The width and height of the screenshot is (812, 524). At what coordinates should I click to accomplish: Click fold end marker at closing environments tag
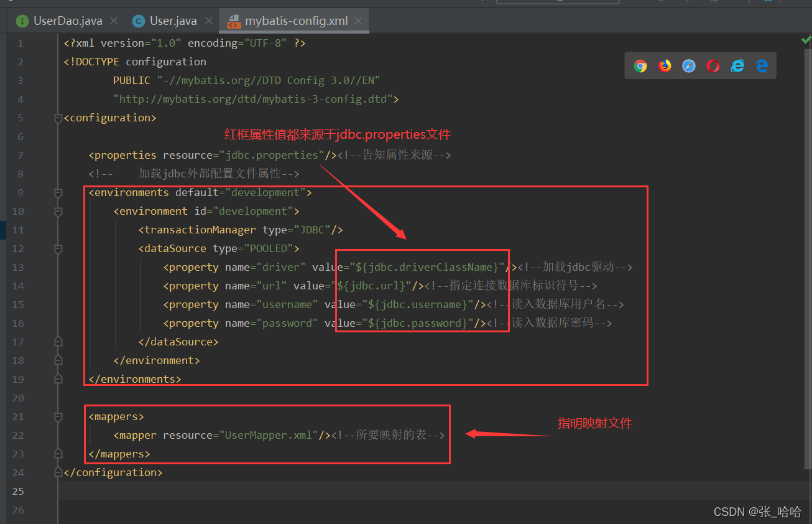click(58, 378)
